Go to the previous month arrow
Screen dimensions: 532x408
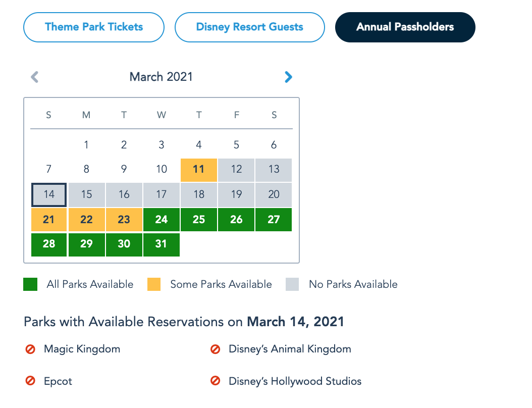point(35,77)
